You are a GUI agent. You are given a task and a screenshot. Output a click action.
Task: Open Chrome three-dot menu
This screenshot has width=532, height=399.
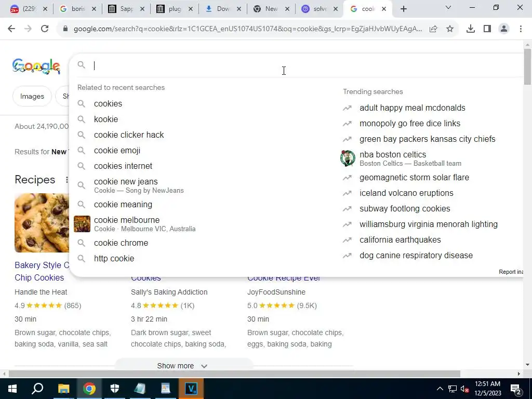[x=521, y=29]
